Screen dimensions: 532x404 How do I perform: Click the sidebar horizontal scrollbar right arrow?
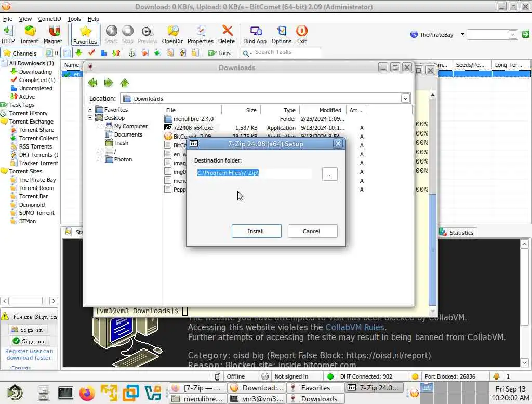(54, 301)
